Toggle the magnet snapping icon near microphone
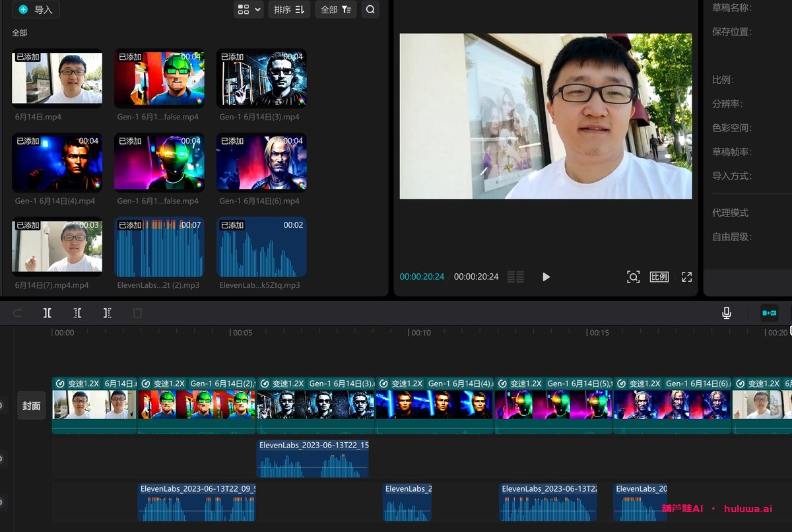 coord(768,312)
